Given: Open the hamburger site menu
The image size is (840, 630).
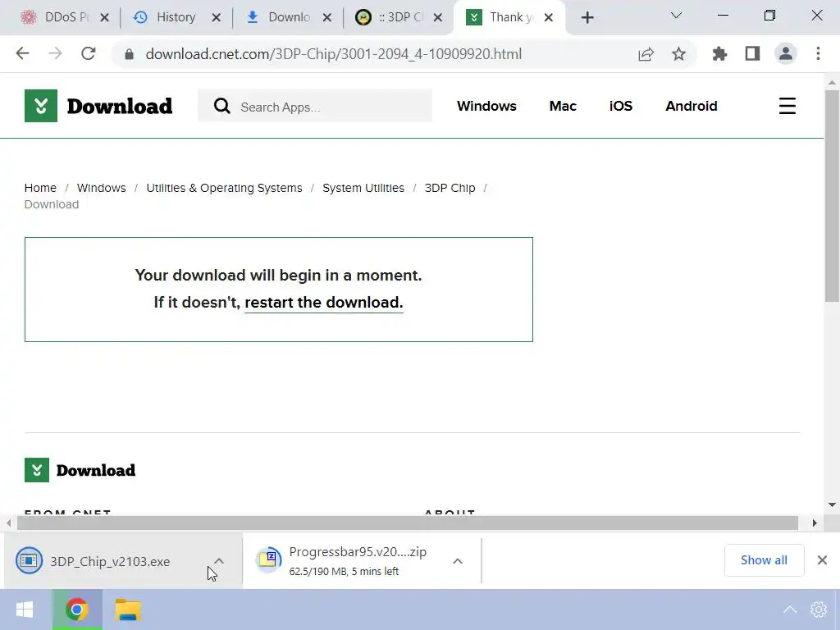Looking at the screenshot, I should [787, 106].
